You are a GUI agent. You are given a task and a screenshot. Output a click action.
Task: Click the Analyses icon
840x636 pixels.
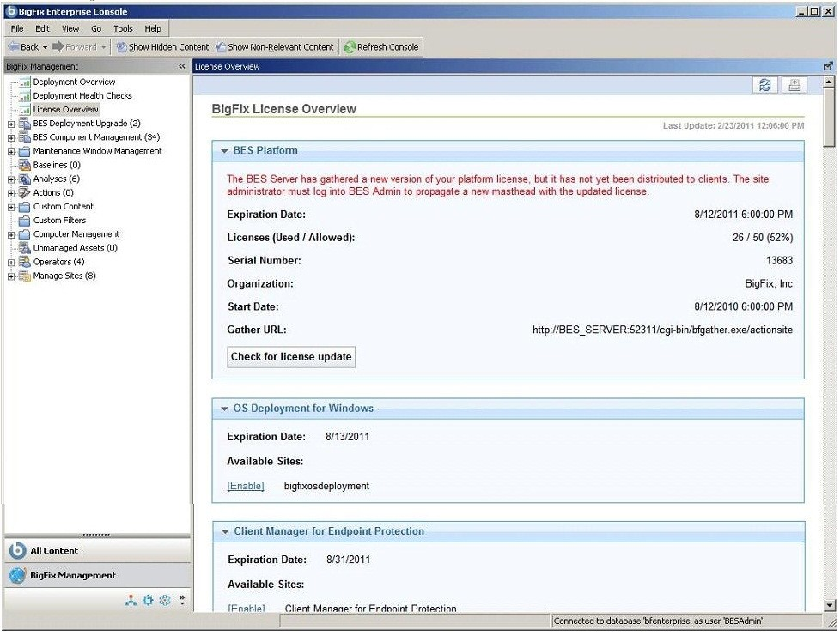[x=25, y=179]
